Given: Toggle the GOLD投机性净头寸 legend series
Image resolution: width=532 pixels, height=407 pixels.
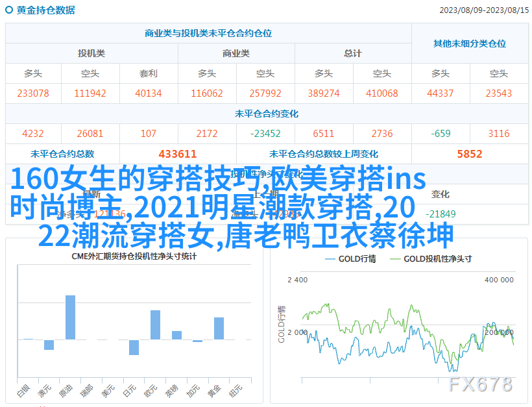Looking at the screenshot, I should tap(431, 259).
